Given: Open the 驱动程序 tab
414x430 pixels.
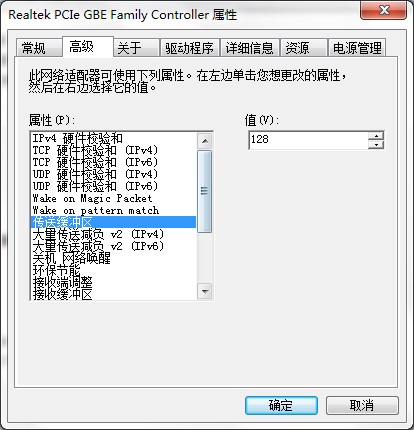Looking at the screenshot, I should tap(189, 48).
